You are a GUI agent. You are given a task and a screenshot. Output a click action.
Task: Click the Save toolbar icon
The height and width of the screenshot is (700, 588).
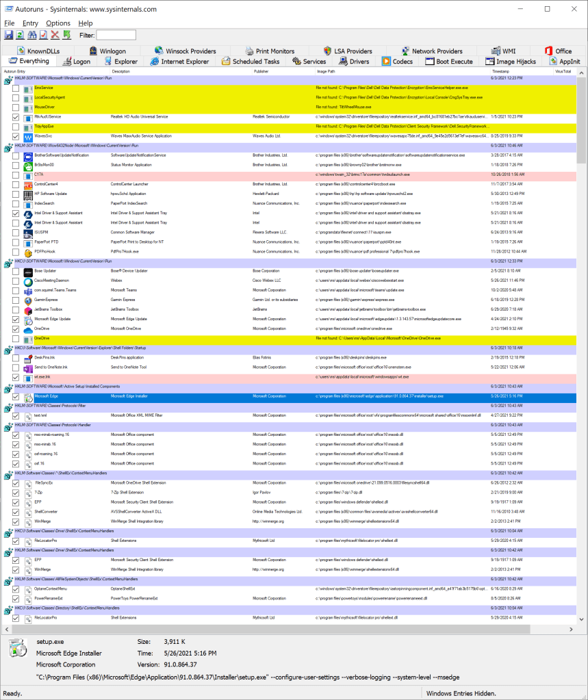pos(8,35)
